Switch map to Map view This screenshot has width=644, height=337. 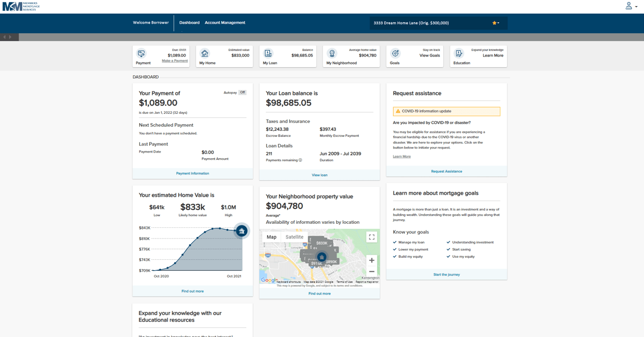pos(272,237)
